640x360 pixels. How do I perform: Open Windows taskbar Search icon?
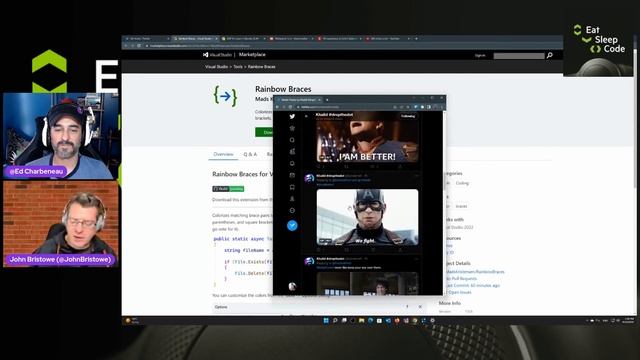pos(335,320)
